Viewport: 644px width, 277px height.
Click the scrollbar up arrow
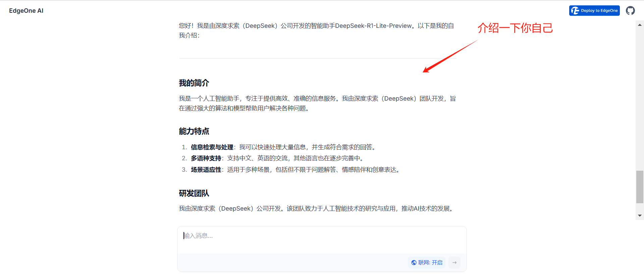point(640,25)
